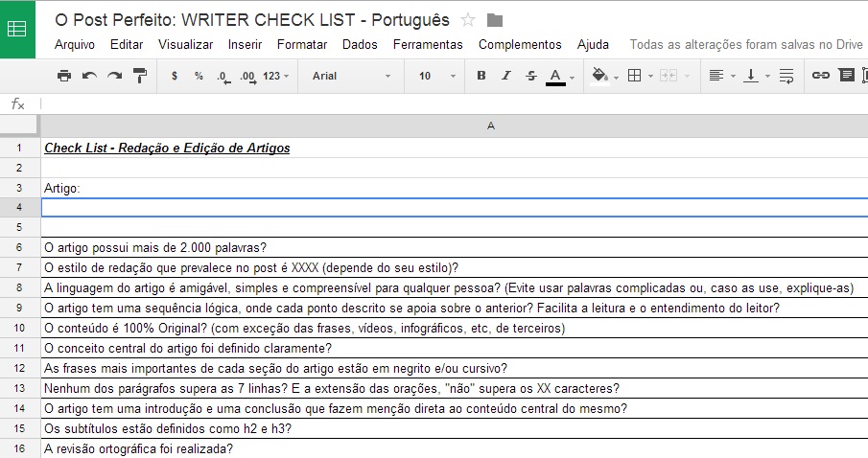Insert a link
The width and height of the screenshot is (868, 458).
pyautogui.click(x=820, y=76)
